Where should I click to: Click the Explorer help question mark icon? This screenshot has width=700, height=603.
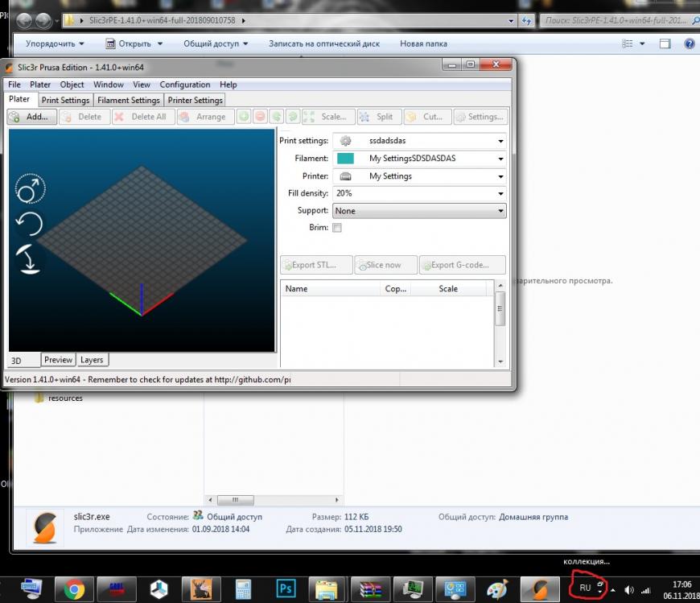(690, 43)
